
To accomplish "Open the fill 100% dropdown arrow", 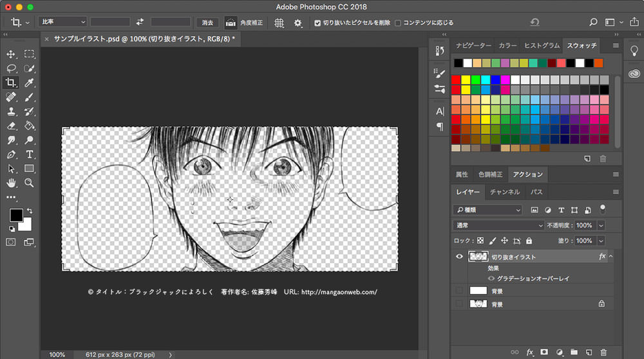I will [x=601, y=240].
